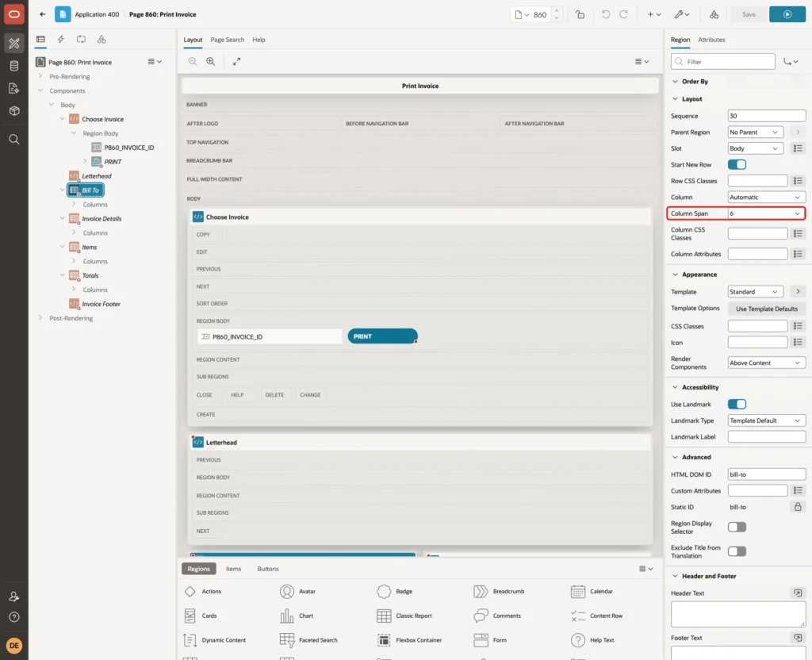Run the page with the play button

pos(787,14)
